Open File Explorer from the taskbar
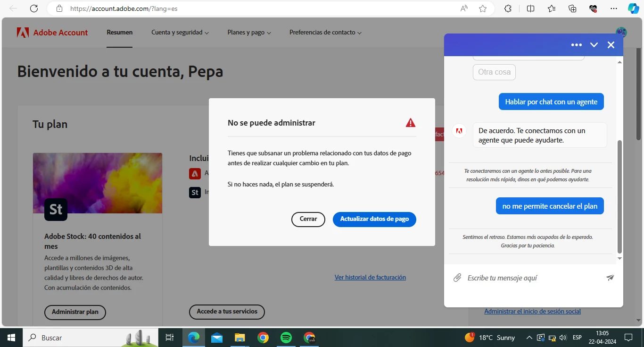 click(x=240, y=338)
